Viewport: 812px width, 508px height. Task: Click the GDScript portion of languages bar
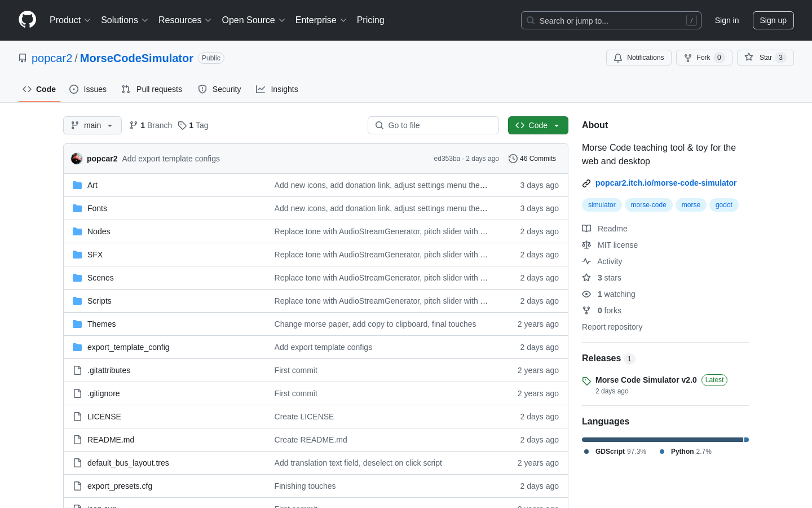tap(663, 440)
